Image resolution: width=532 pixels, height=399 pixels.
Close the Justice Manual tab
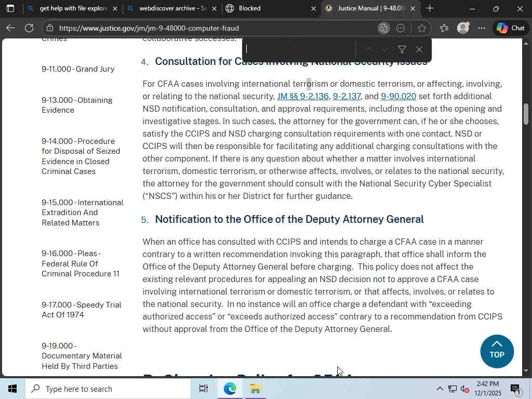[413, 8]
